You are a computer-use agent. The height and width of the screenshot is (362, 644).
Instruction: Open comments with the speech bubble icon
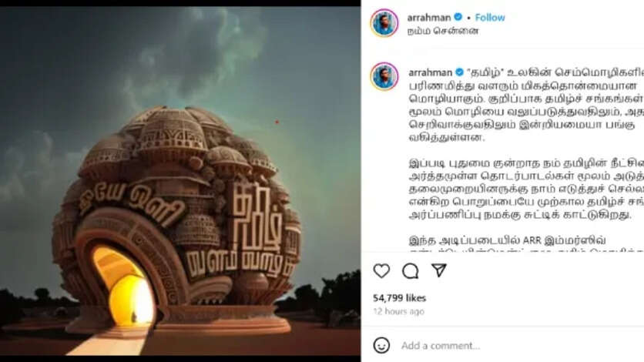tap(411, 271)
